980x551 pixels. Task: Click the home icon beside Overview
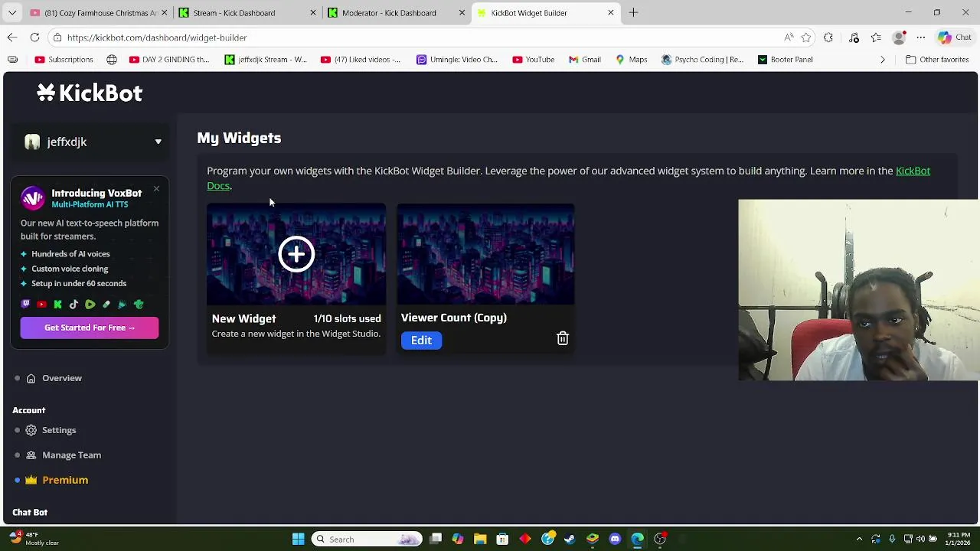pyautogui.click(x=31, y=378)
